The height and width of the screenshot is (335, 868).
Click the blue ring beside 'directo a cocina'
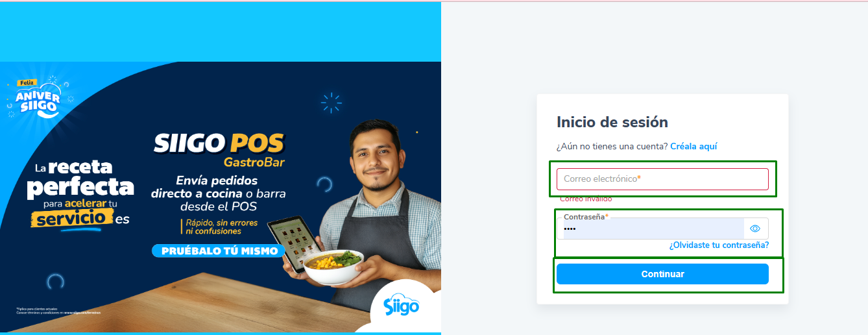[324, 185]
